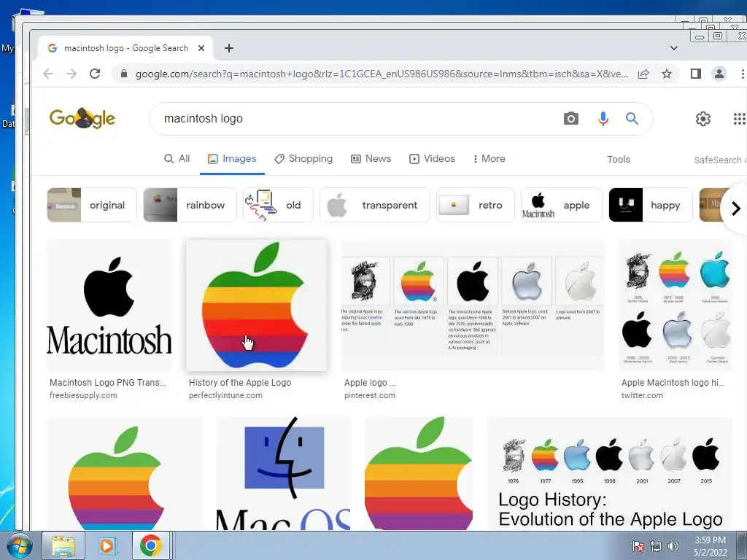Viewport: 747px width, 560px height.
Task: Start voice search with the microphone icon
Action: [603, 119]
